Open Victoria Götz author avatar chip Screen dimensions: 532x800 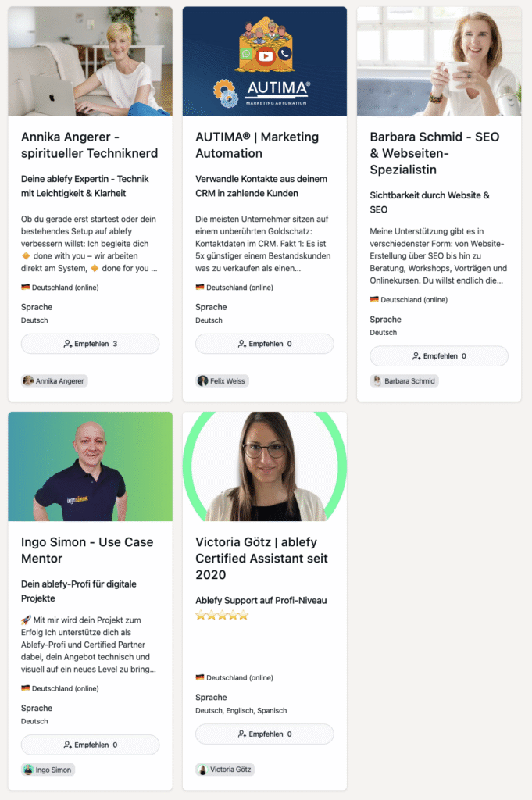click(x=225, y=770)
